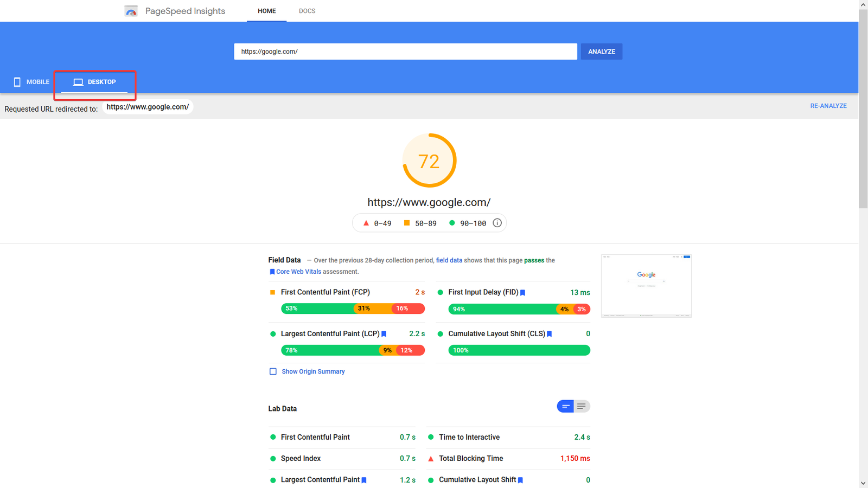Click the scrollbar down arrow
This screenshot has height=488, width=868.
click(863, 483)
